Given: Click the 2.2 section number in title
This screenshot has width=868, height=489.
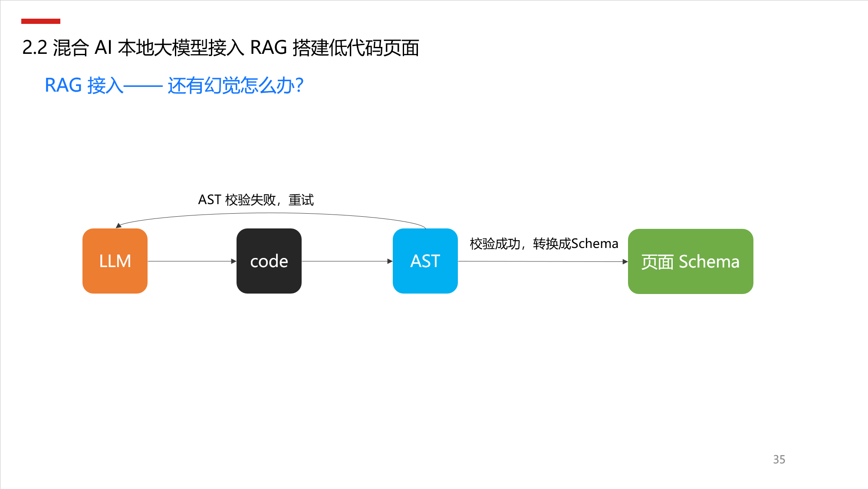Looking at the screenshot, I should (x=35, y=48).
